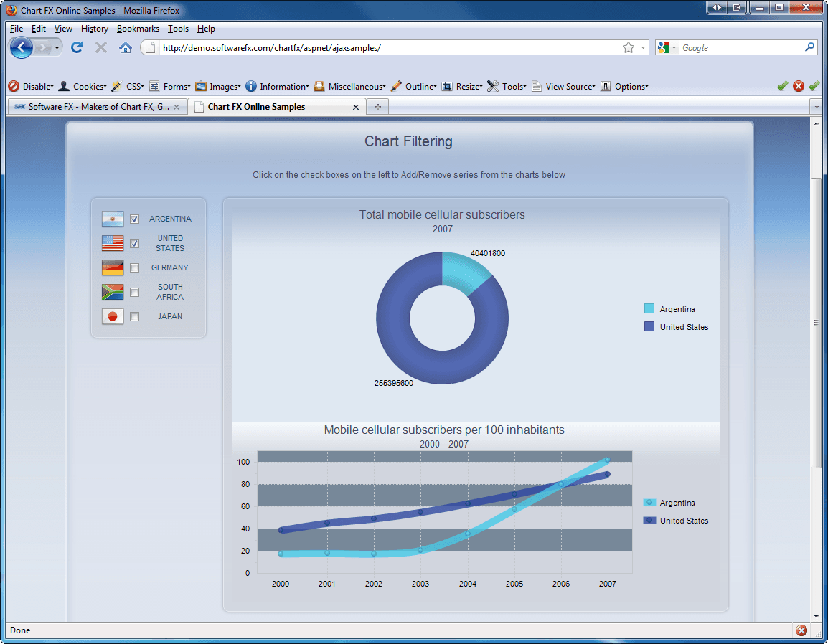828x644 pixels.
Task: Check the Japan series checkbox
Action: [135, 317]
